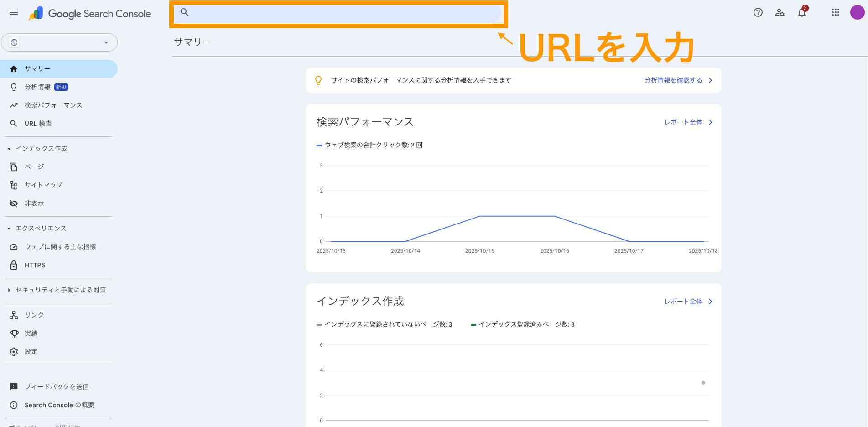
Task: Click the home icon beside サマリー
Action: [14, 69]
